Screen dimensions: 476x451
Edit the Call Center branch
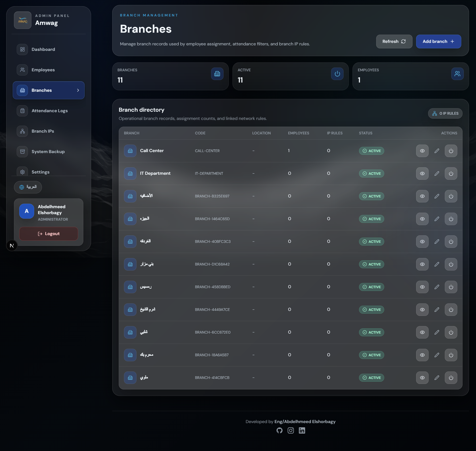coord(437,151)
